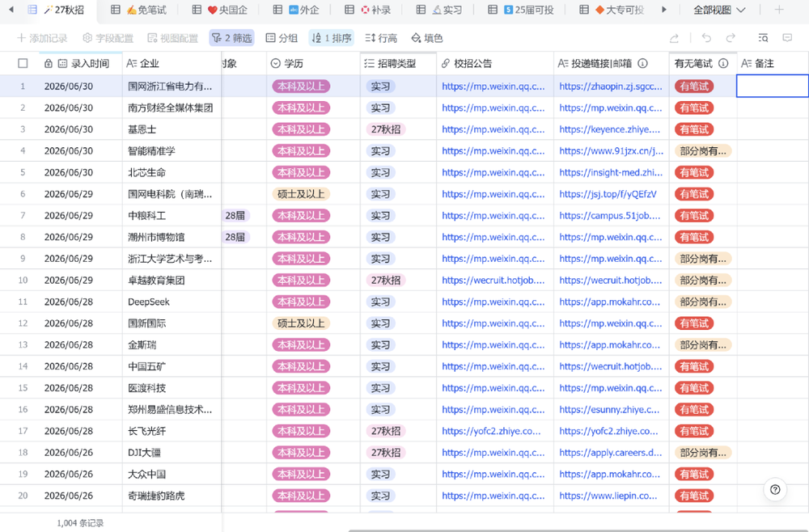Click info icon next to 投递链接|邮箱
809x532 pixels.
point(643,63)
